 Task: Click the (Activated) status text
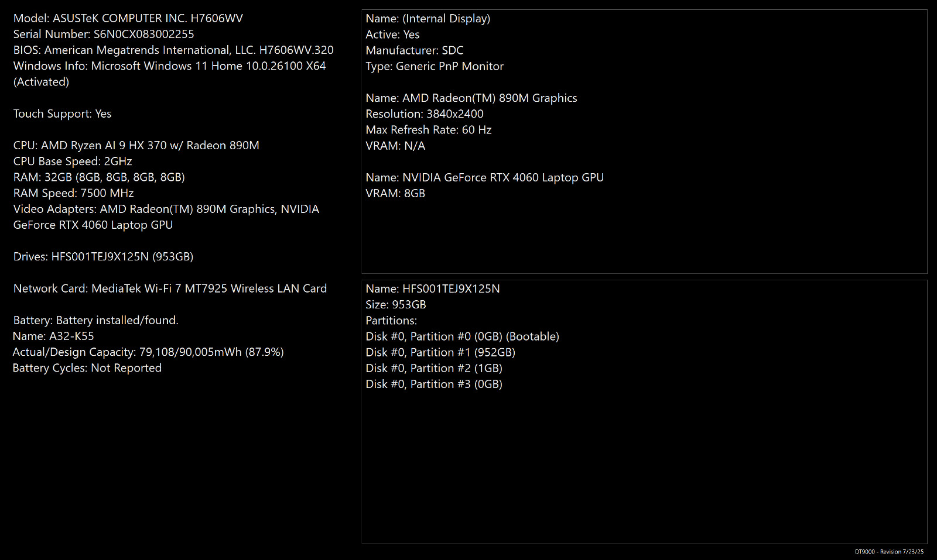click(41, 82)
